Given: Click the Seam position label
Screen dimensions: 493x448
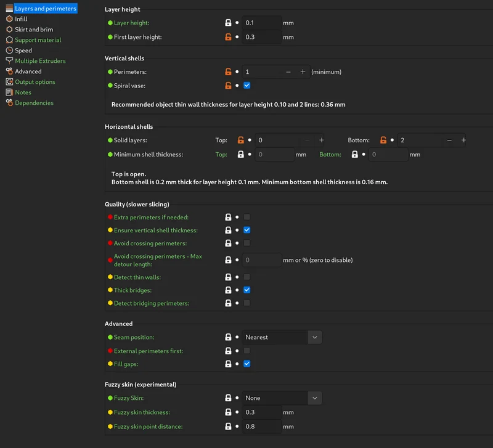Looking at the screenshot, I should 134,337.
